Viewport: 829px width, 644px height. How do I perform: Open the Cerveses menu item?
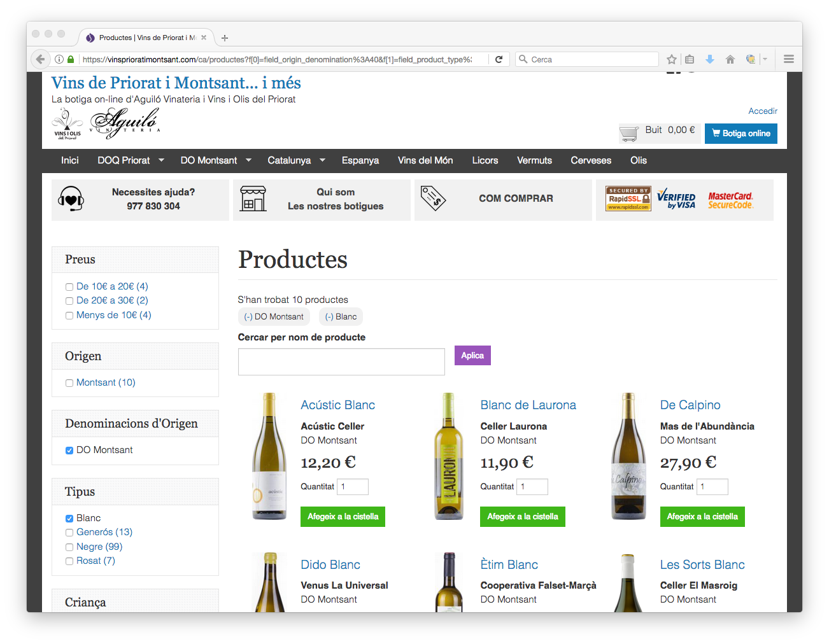click(x=590, y=160)
